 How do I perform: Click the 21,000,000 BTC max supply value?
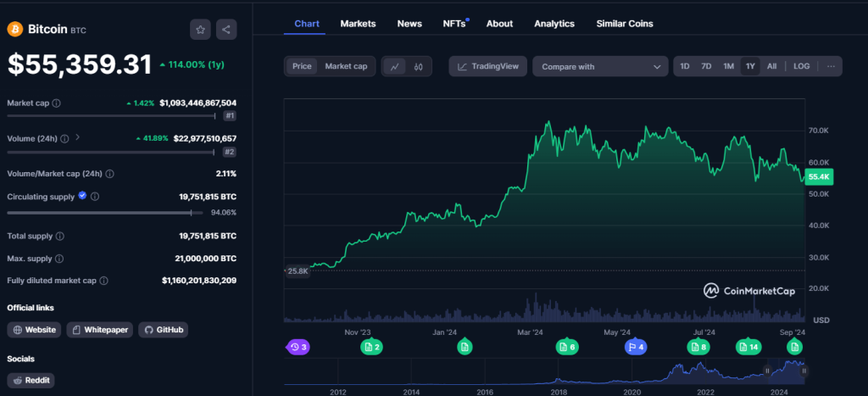tap(206, 259)
